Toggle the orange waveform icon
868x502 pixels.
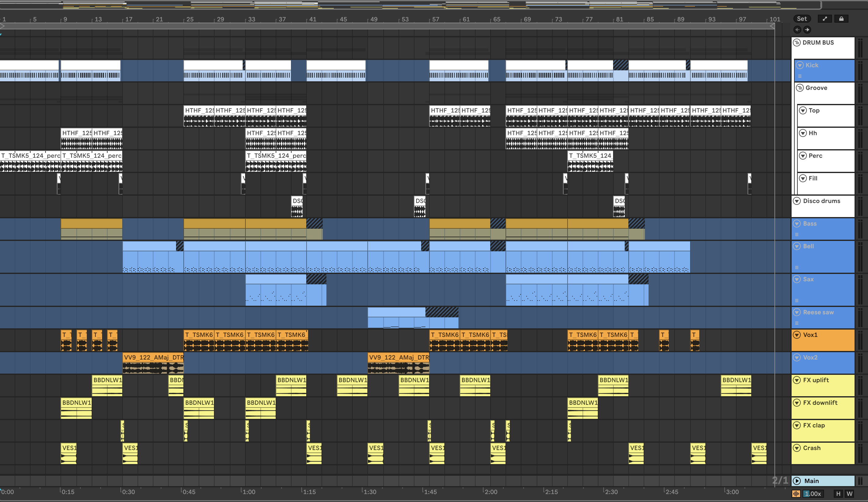[796, 494]
